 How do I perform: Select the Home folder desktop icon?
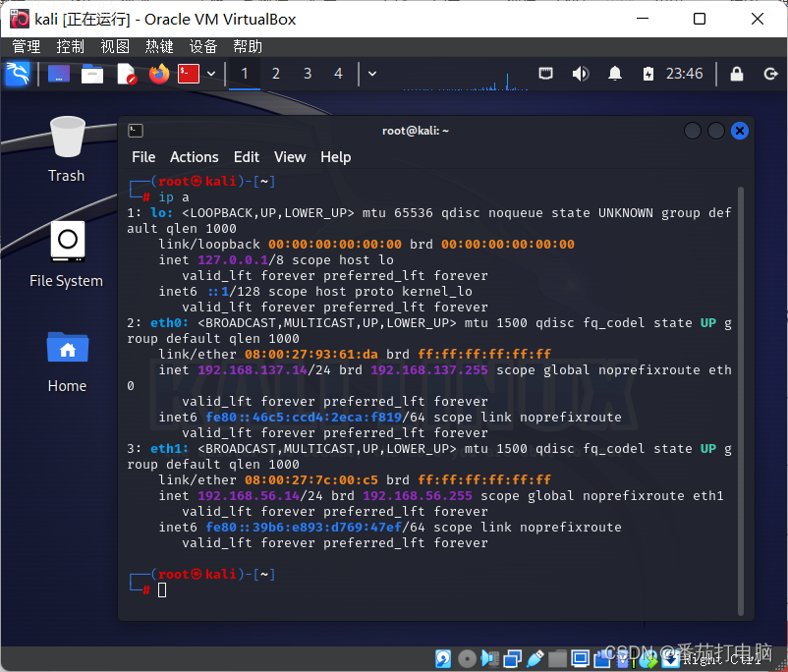click(68, 362)
